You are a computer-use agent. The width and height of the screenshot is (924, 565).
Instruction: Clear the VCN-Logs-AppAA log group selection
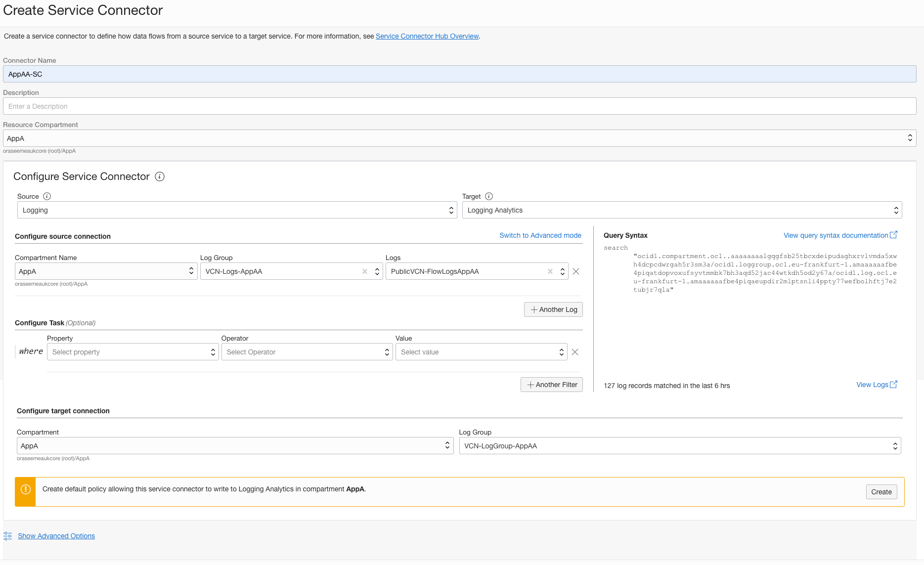coord(365,271)
